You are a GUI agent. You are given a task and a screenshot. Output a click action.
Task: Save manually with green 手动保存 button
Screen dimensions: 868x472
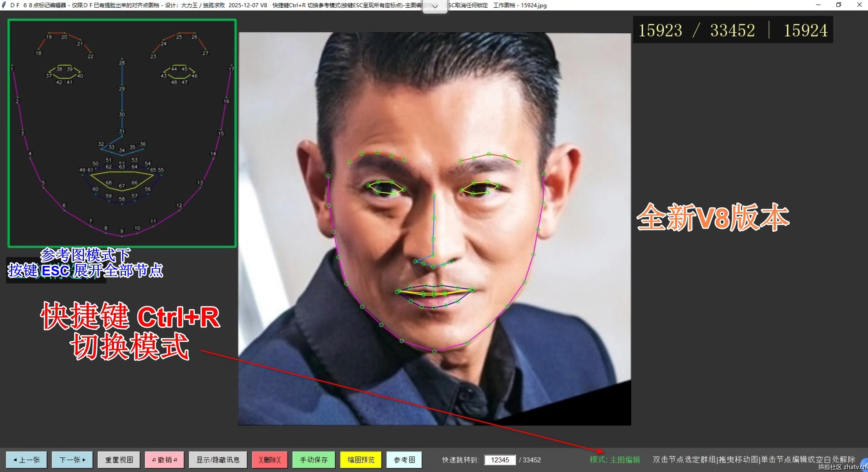click(314, 460)
